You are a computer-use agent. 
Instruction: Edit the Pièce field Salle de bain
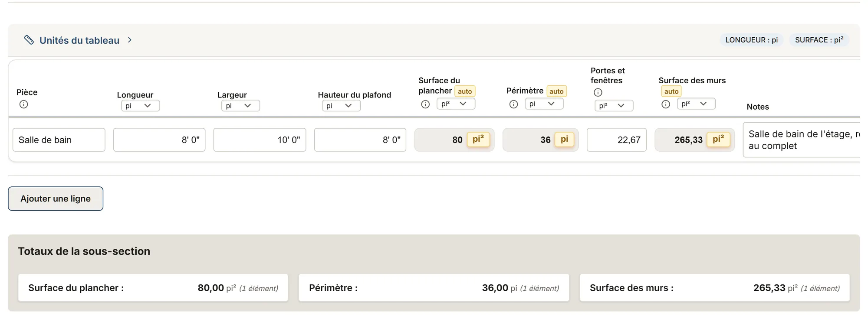coord(59,140)
